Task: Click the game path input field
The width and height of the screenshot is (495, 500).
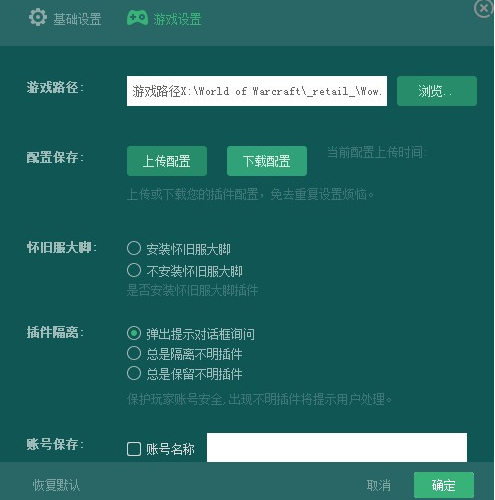Action: (257, 91)
